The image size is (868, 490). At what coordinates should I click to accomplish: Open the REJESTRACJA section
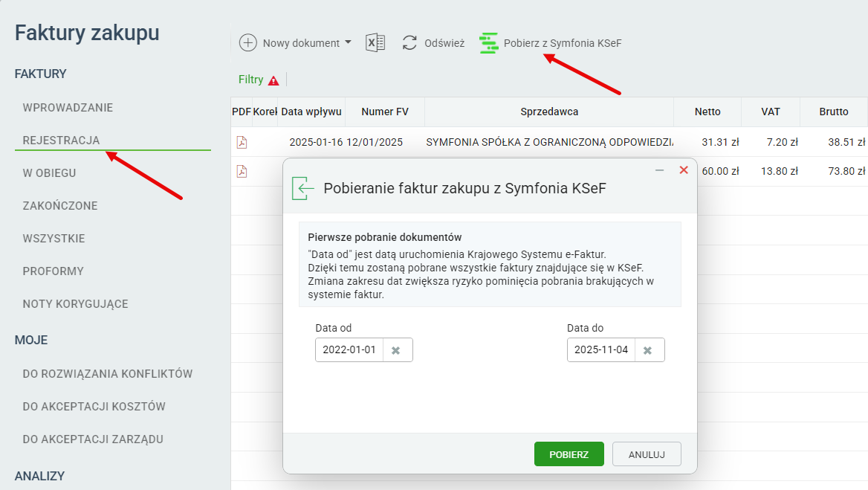61,141
